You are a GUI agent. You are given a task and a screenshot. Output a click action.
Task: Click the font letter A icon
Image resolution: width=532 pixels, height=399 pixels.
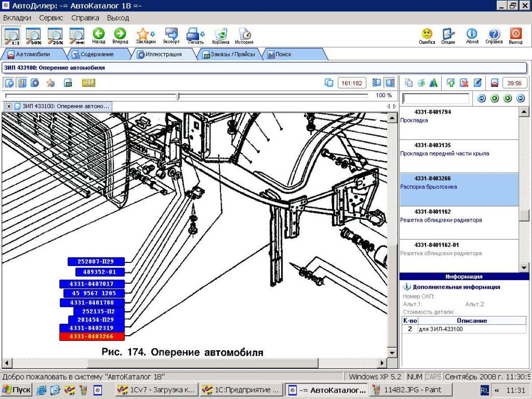(434, 83)
